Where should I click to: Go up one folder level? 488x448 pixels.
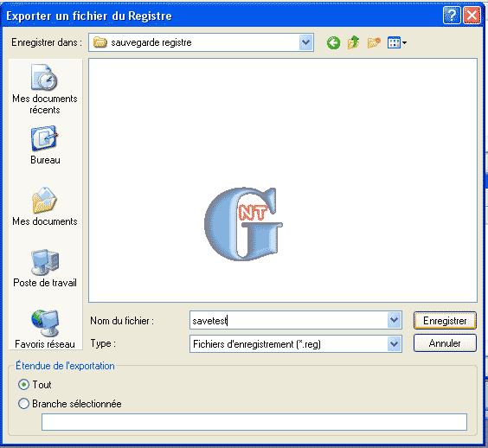point(353,42)
